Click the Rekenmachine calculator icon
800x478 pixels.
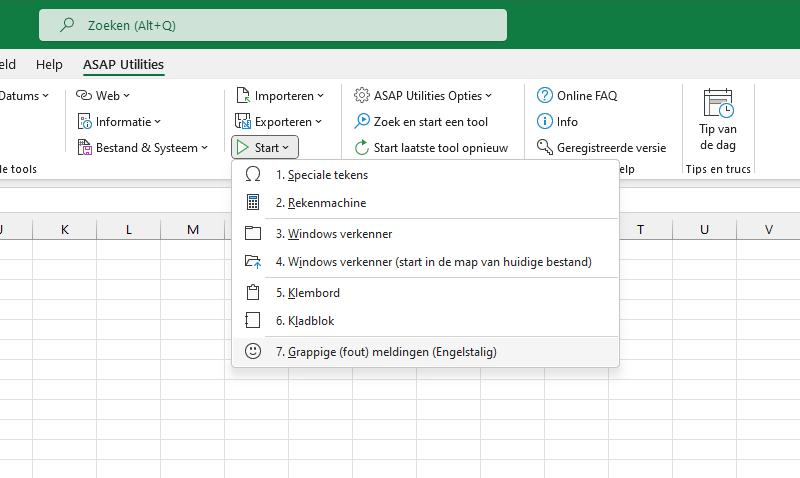[x=253, y=203]
